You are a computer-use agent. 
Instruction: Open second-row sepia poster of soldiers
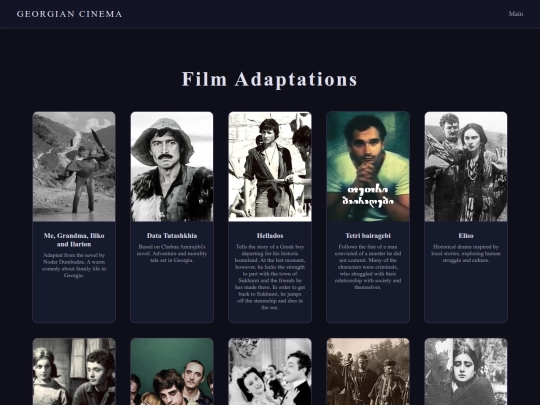(368, 372)
